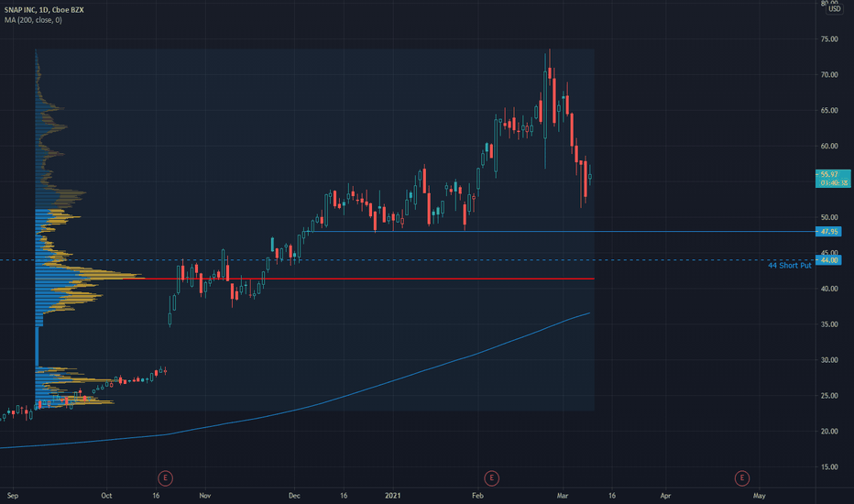Click the Feb date axis label
This screenshot has width=854, height=504.
coord(477,496)
